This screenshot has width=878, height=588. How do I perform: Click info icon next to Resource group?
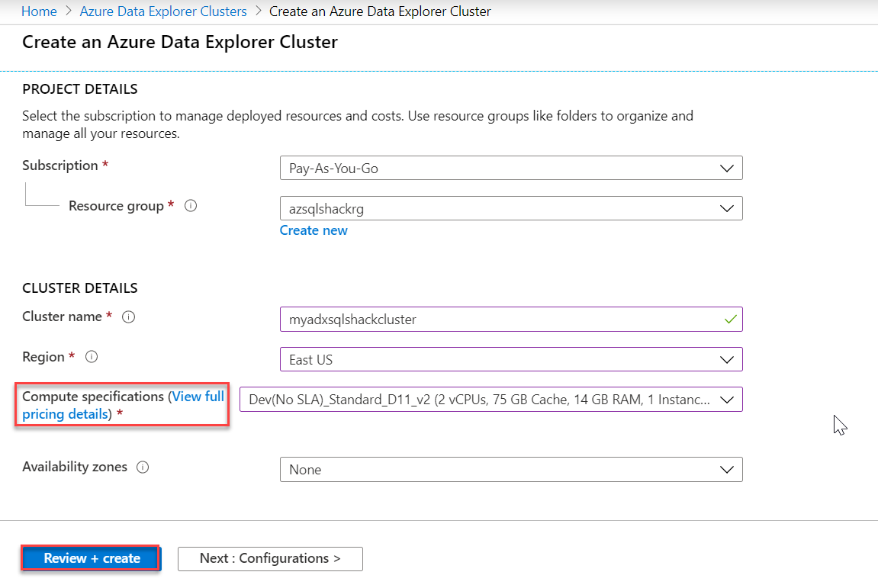tap(191, 206)
